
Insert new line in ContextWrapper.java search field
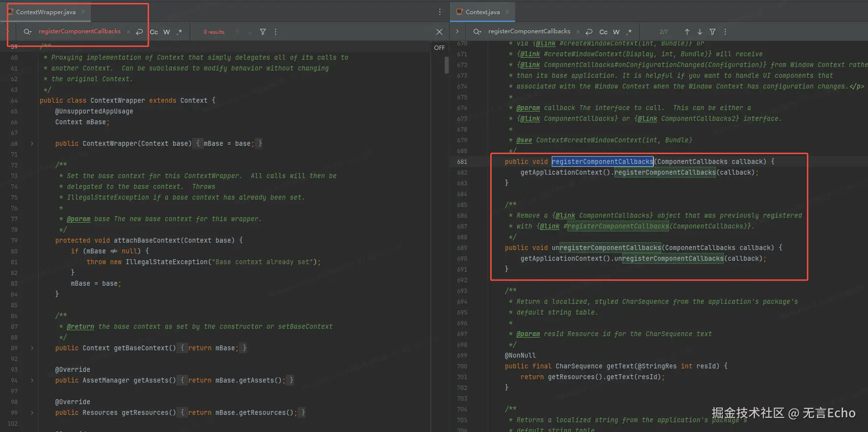click(139, 32)
